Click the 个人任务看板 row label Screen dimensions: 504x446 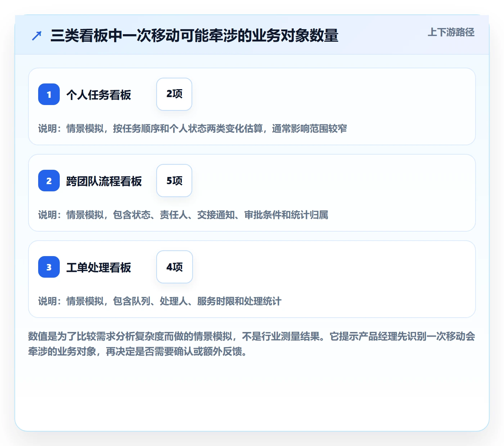pyautogui.click(x=99, y=95)
